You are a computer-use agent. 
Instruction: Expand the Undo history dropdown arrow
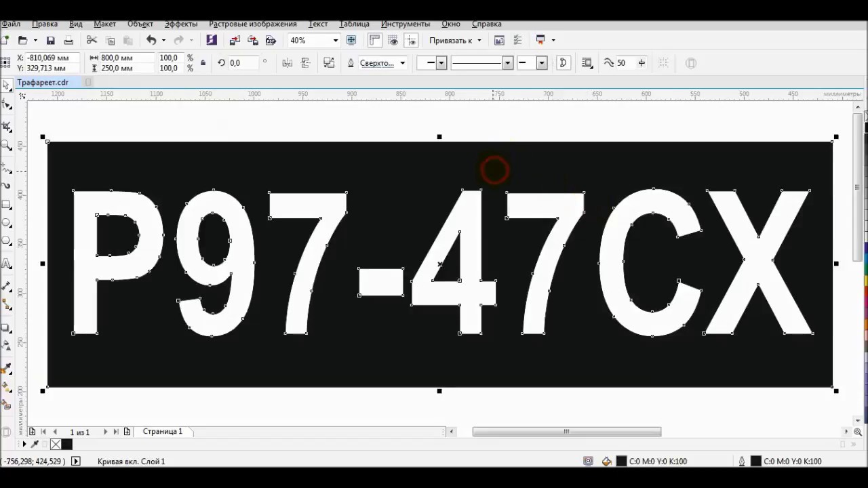click(163, 41)
